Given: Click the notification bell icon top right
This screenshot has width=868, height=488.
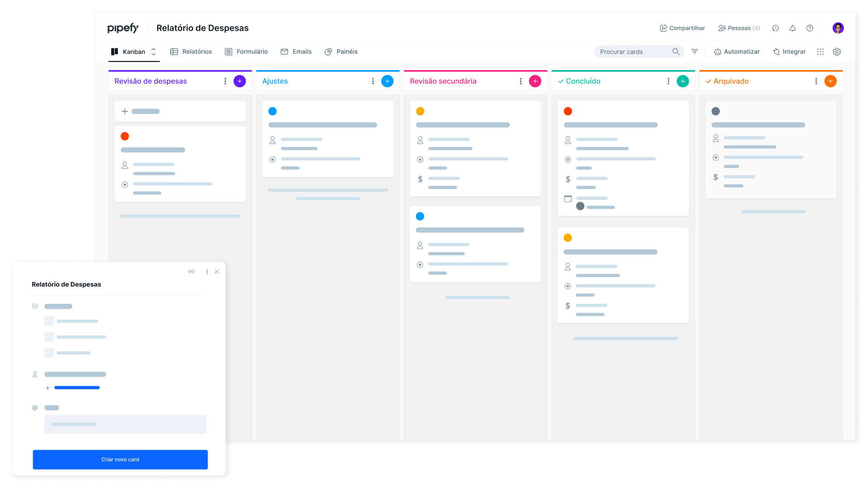Looking at the screenshot, I should click(x=793, y=28).
